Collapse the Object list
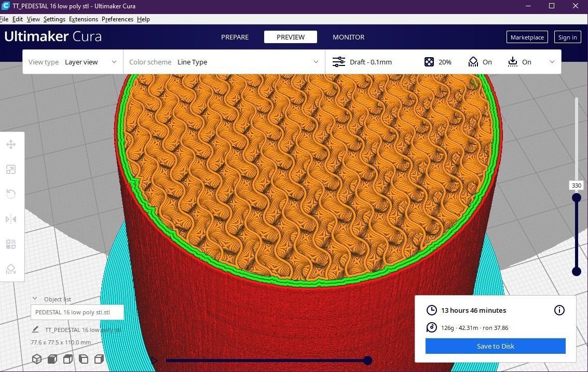 (x=35, y=299)
